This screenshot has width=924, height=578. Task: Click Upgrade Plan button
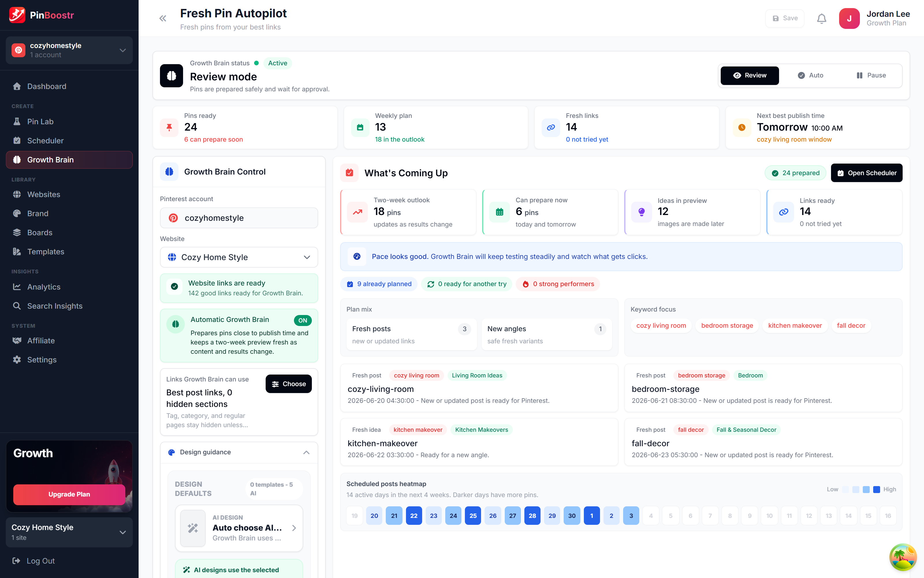pos(69,494)
